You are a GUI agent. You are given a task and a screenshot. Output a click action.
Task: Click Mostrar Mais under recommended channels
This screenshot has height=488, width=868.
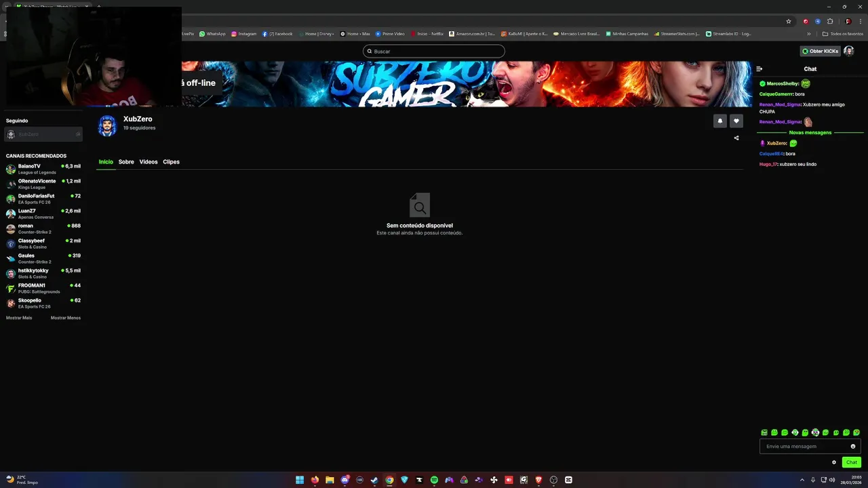(x=19, y=318)
